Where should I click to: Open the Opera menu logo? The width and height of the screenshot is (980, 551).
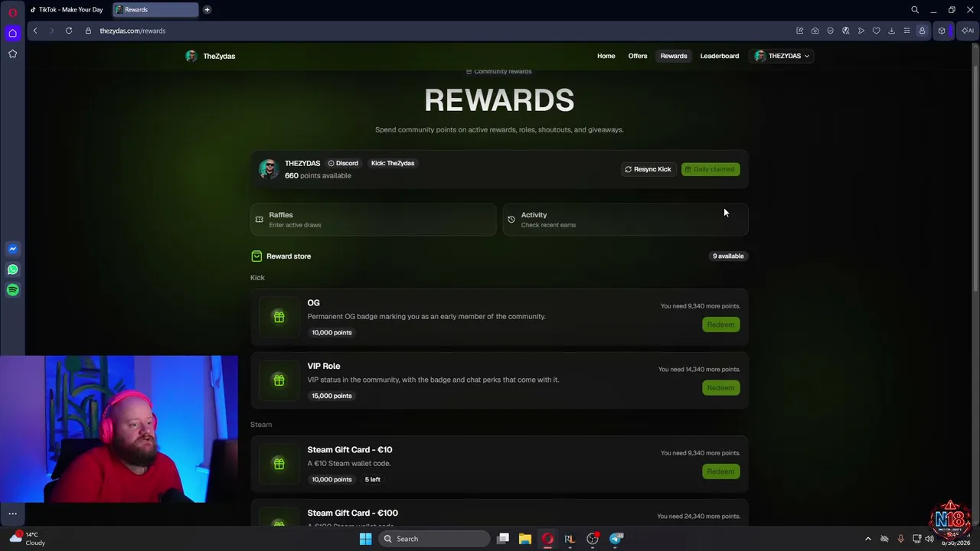(x=12, y=12)
